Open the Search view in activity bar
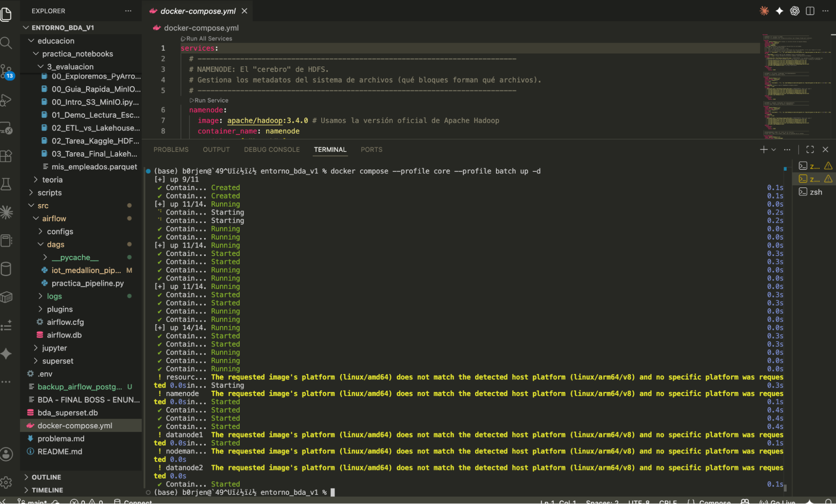836x504 pixels. point(6,43)
